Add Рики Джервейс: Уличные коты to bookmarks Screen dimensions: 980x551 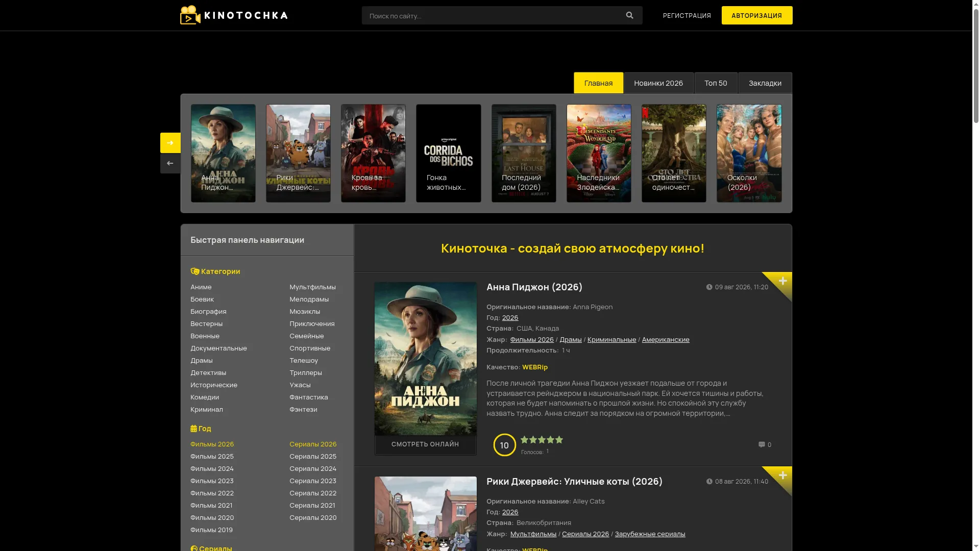coord(782,475)
